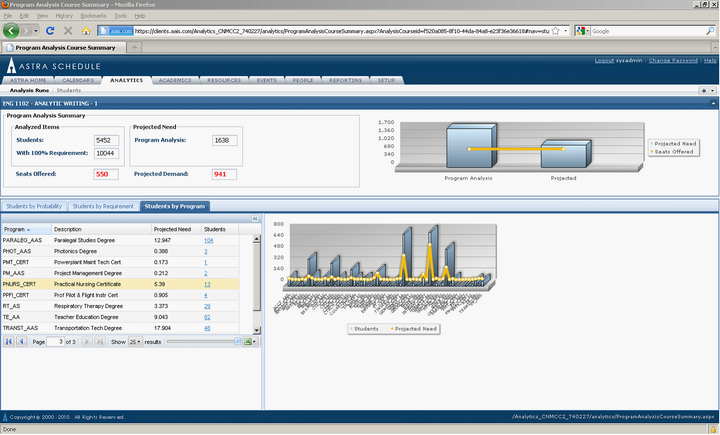Open the URL history dropdown arrow
Image resolution: width=720 pixels, height=435 pixels.
tap(566, 31)
